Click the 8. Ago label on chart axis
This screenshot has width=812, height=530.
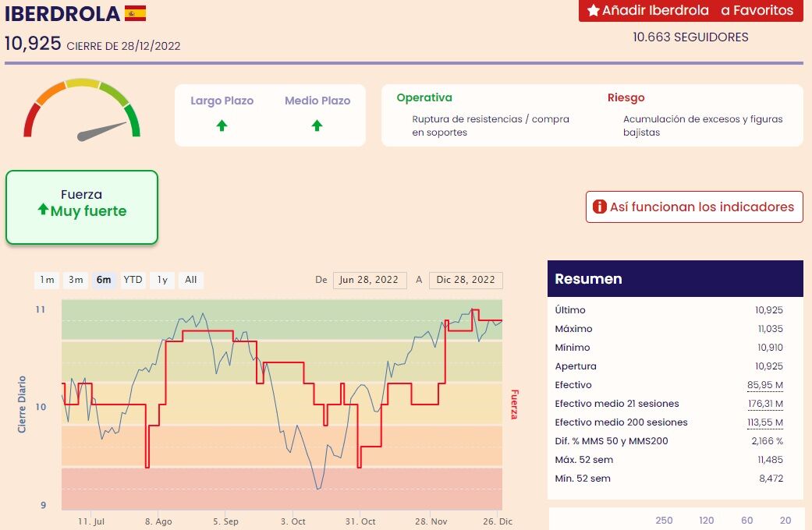point(158,521)
